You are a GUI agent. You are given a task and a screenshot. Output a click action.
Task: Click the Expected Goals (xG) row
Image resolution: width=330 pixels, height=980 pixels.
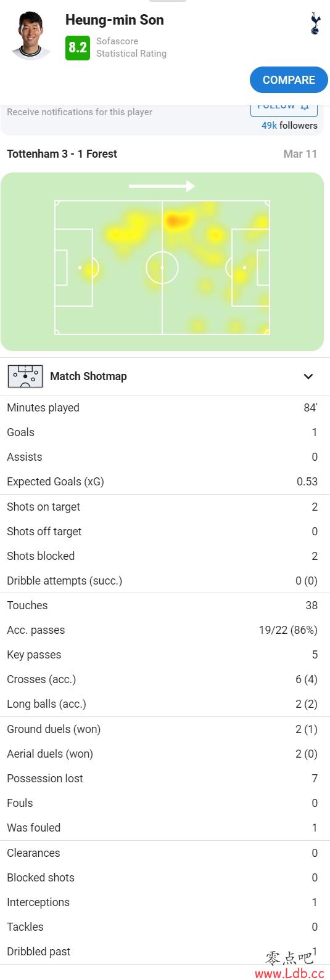(165, 482)
